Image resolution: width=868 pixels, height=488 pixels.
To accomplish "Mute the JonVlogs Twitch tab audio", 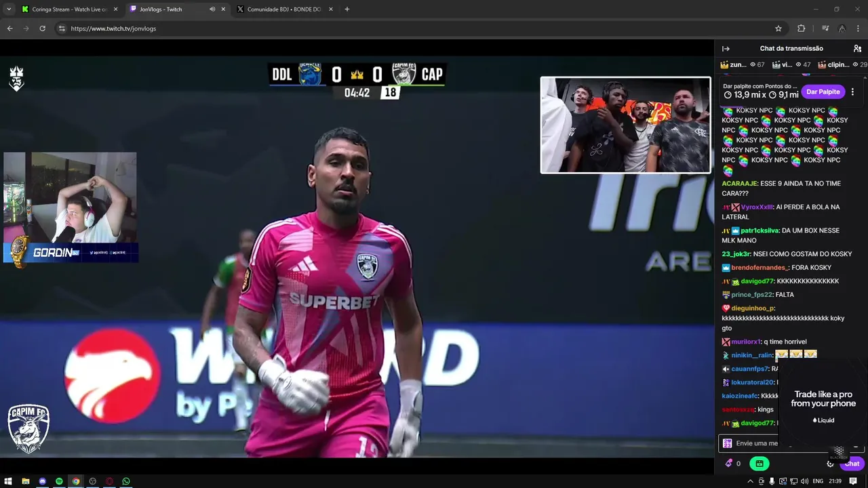I will click(212, 9).
